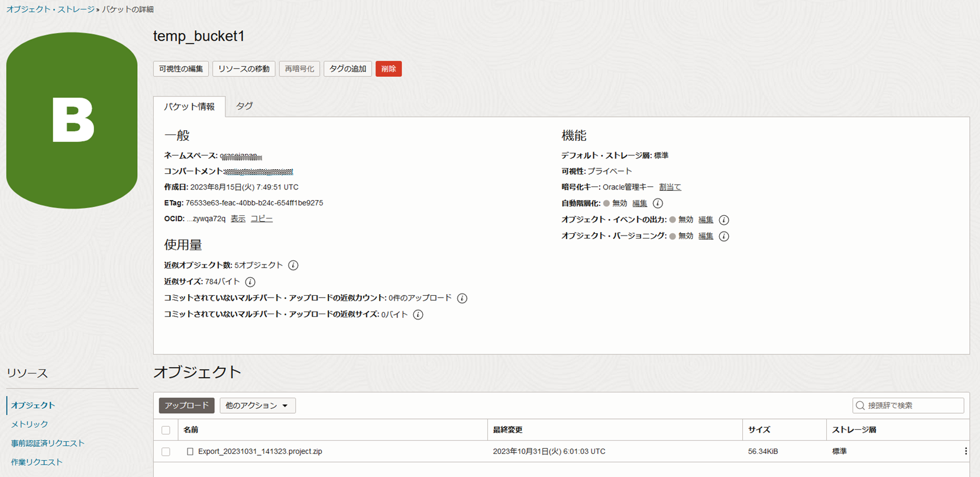Click the file icon of Export_20231031_141323.project.zip
This screenshot has height=477, width=980.
click(x=190, y=452)
